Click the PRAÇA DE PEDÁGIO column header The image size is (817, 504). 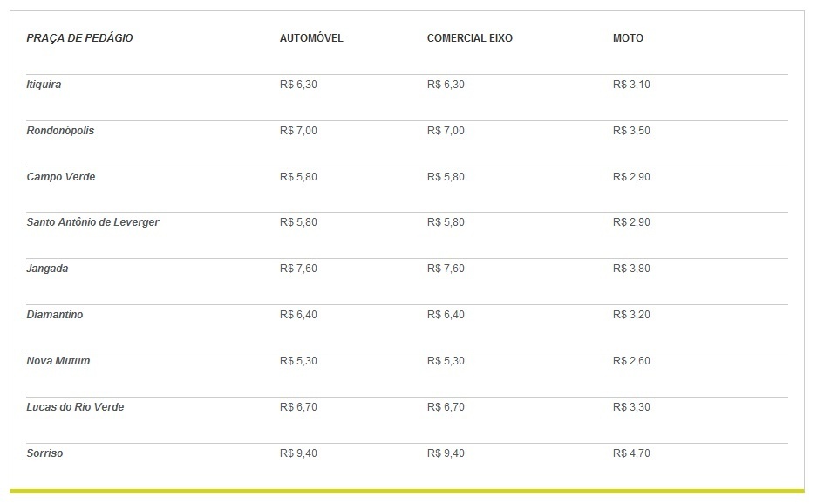(79, 38)
